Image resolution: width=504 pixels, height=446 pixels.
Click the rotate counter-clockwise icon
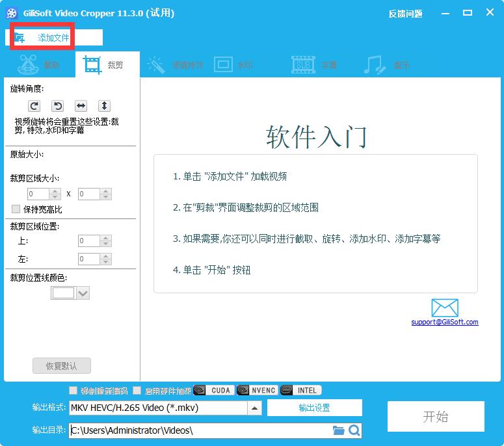click(x=57, y=106)
